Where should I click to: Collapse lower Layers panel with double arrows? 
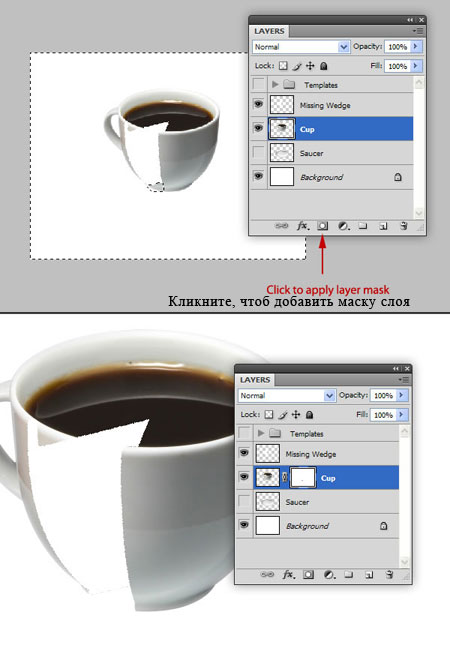coord(396,369)
